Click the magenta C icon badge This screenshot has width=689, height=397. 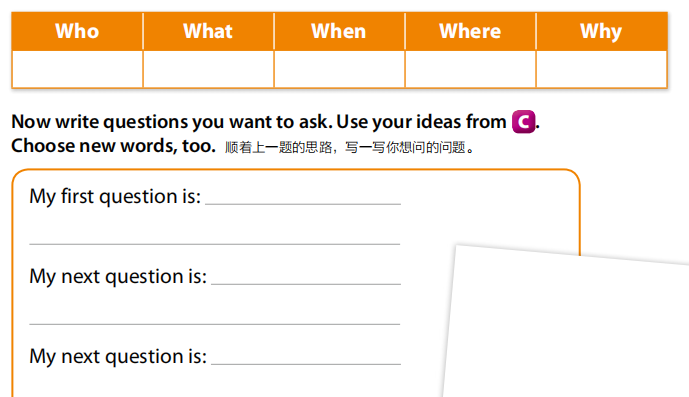click(x=523, y=121)
